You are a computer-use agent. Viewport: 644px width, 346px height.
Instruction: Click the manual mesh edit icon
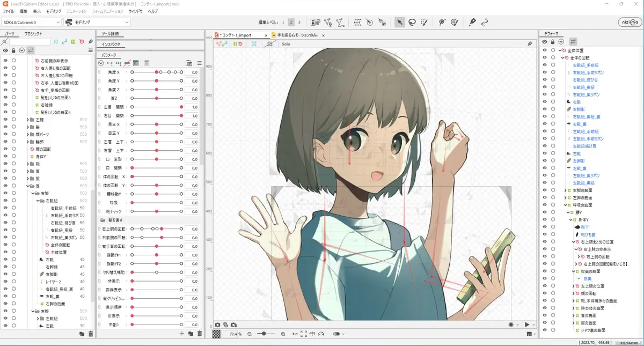tap(327, 23)
